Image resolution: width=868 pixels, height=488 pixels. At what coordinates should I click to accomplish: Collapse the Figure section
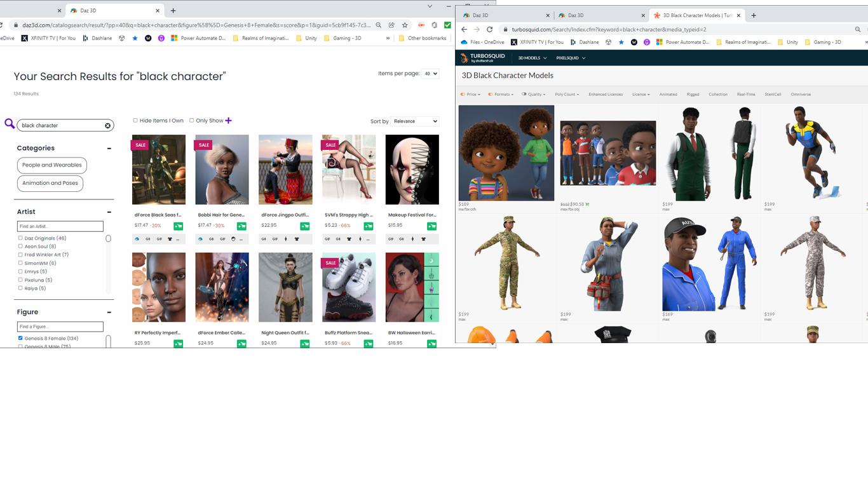pos(109,312)
